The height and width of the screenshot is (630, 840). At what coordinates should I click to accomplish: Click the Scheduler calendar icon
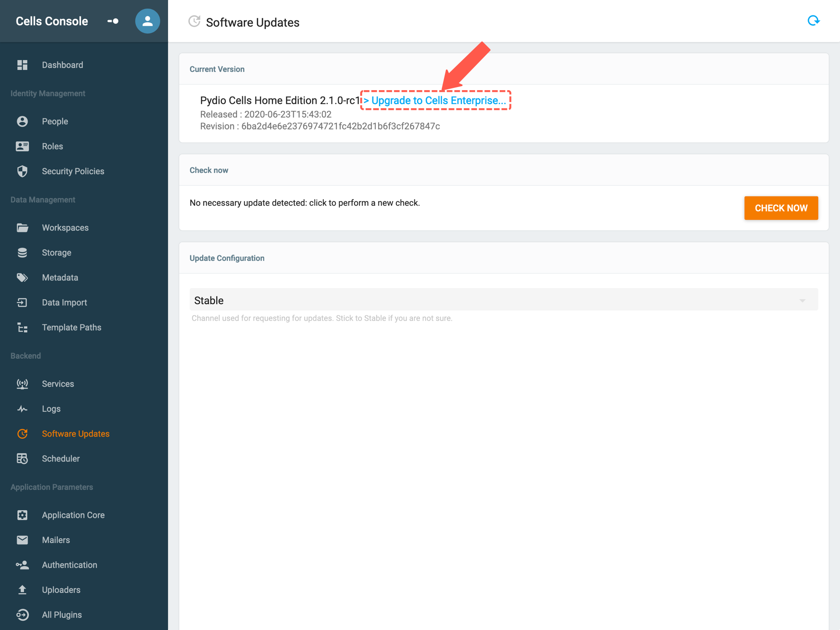coord(22,458)
